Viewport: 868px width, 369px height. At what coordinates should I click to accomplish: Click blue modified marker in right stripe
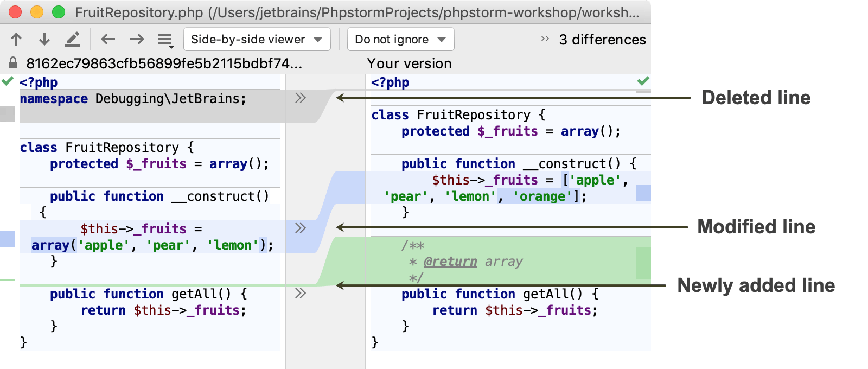pyautogui.click(x=643, y=193)
